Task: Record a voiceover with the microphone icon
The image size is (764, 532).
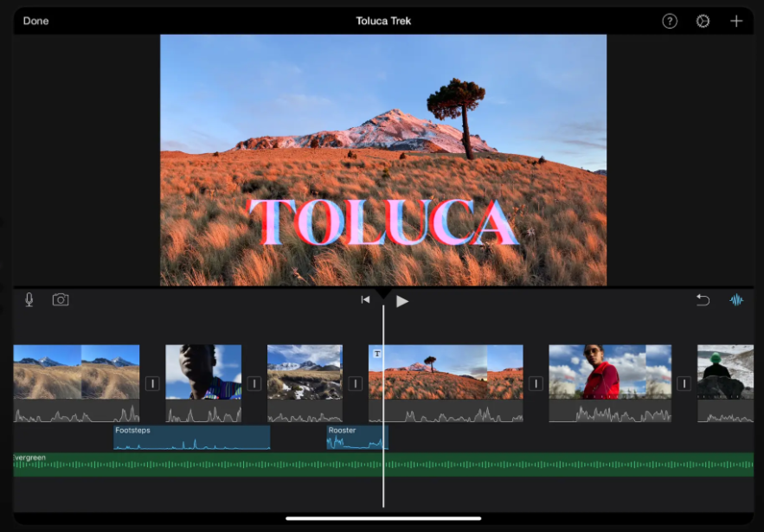Action: [x=28, y=299]
